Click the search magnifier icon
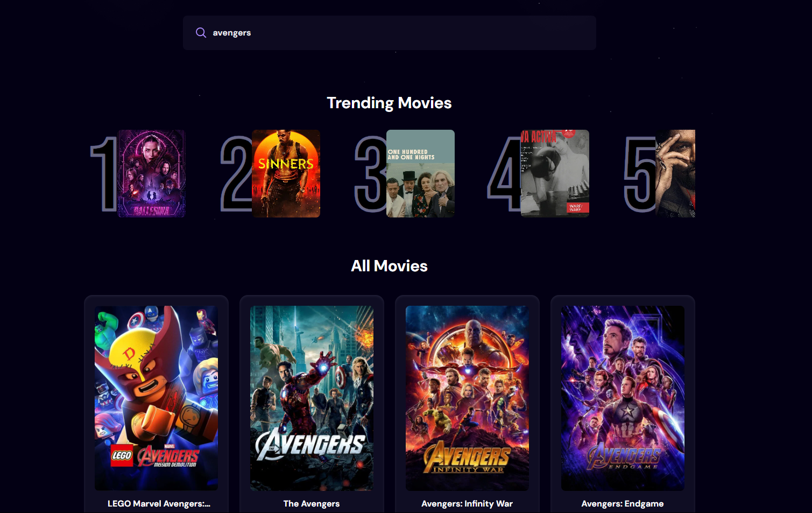Image resolution: width=812 pixels, height=513 pixels. tap(201, 33)
